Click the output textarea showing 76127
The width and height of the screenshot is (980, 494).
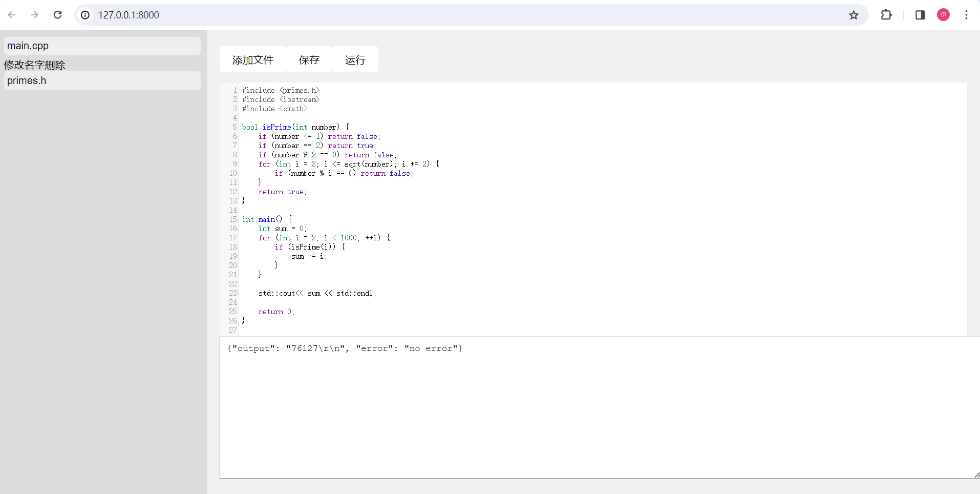coord(600,407)
